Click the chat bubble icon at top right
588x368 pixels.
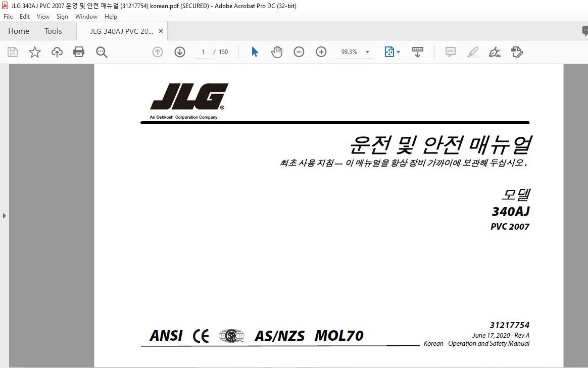point(585,31)
